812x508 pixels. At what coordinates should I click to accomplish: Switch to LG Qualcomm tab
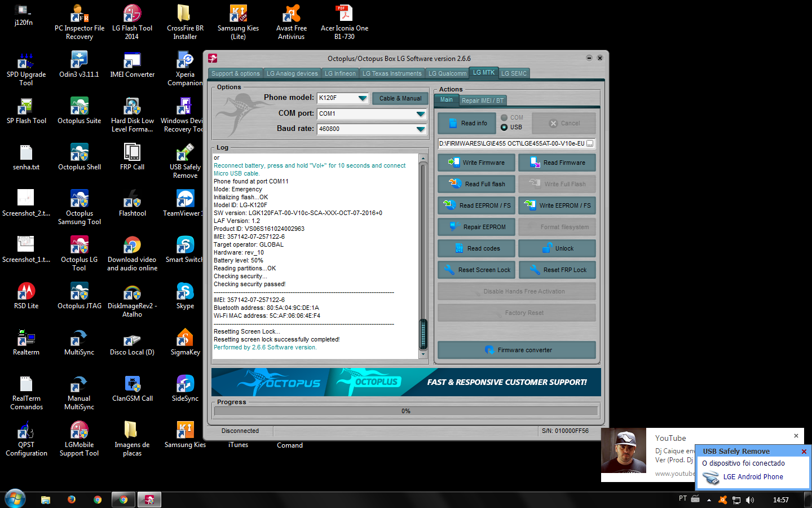point(447,73)
